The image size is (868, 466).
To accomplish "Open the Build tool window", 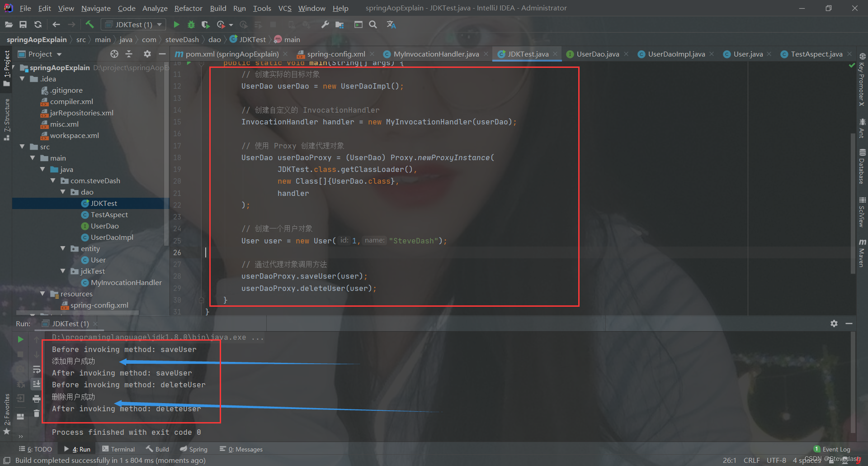I will pyautogui.click(x=157, y=449).
